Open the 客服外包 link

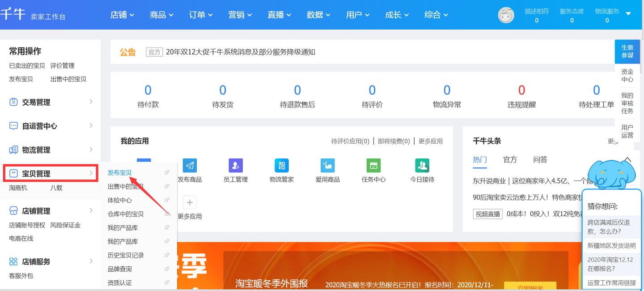click(21, 275)
